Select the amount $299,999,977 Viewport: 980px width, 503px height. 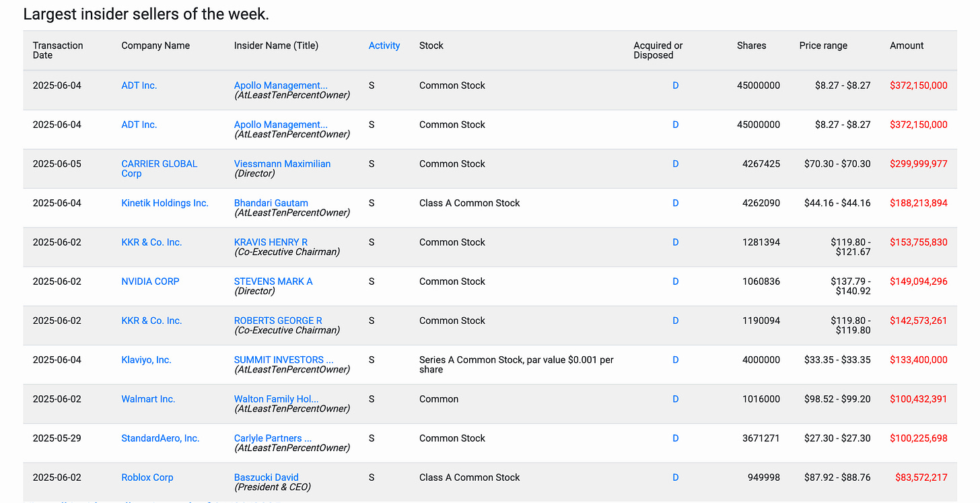(x=918, y=164)
